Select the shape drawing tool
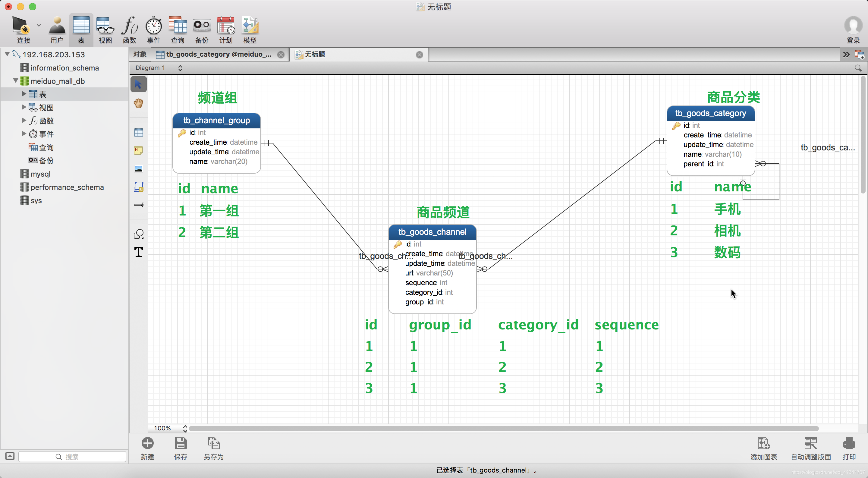The image size is (868, 478). pos(139,234)
